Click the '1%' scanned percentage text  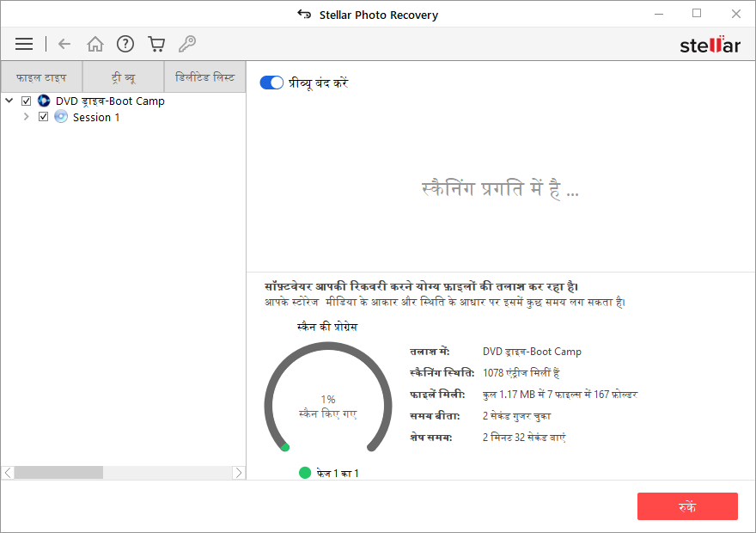328,400
